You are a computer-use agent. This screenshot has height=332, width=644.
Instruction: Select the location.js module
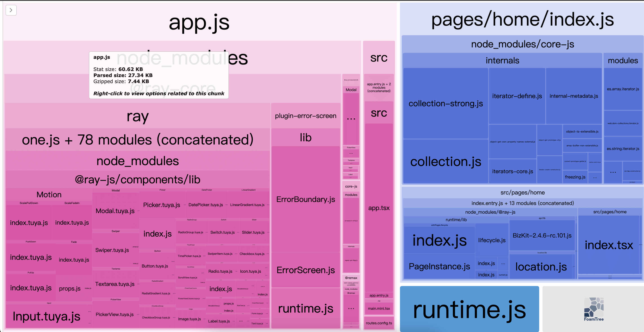point(541,266)
